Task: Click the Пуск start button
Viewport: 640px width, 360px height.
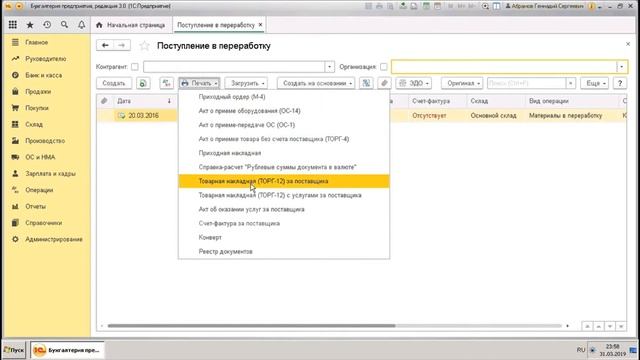Action: [x=14, y=350]
